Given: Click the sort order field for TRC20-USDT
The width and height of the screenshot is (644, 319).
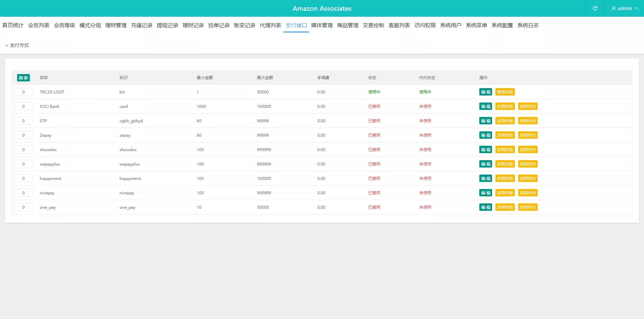Looking at the screenshot, I should [23, 92].
